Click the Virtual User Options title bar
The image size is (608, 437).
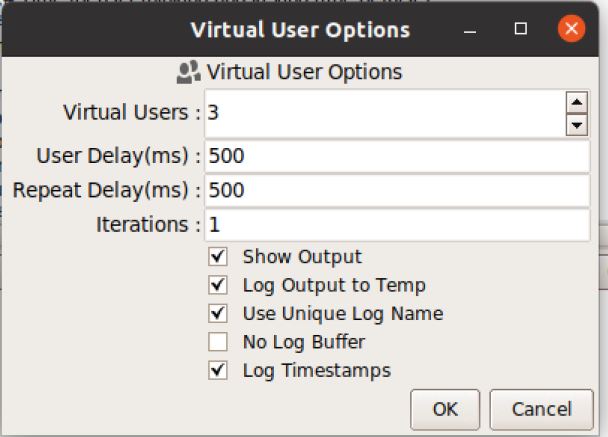tap(300, 29)
